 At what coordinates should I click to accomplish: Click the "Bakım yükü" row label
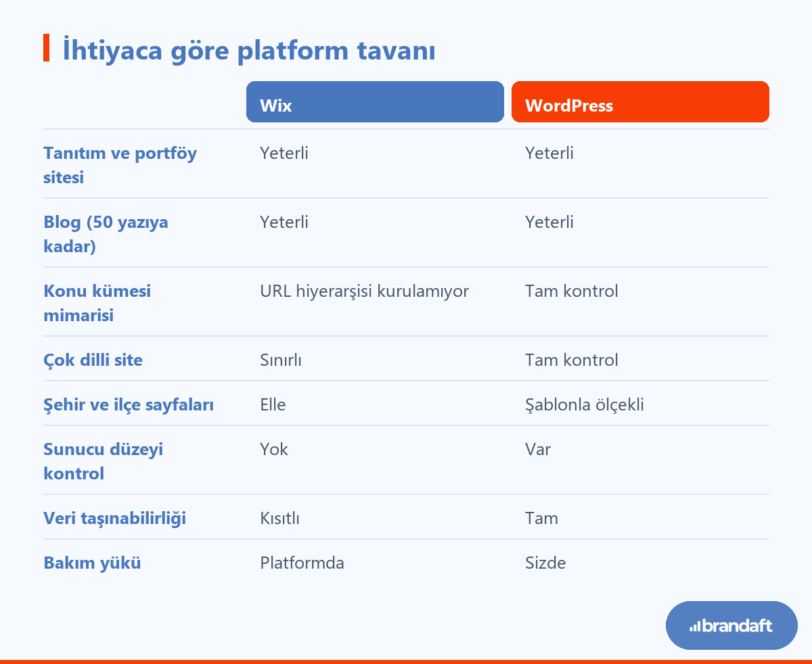click(93, 563)
